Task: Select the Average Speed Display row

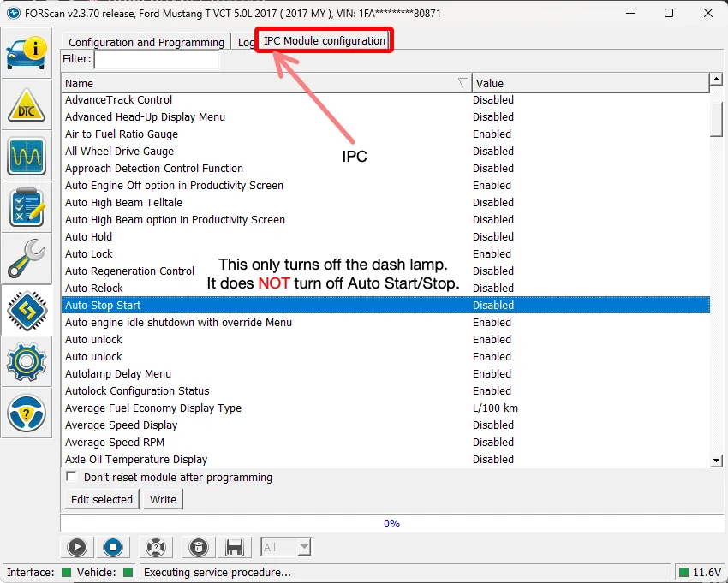Action: (x=385, y=425)
